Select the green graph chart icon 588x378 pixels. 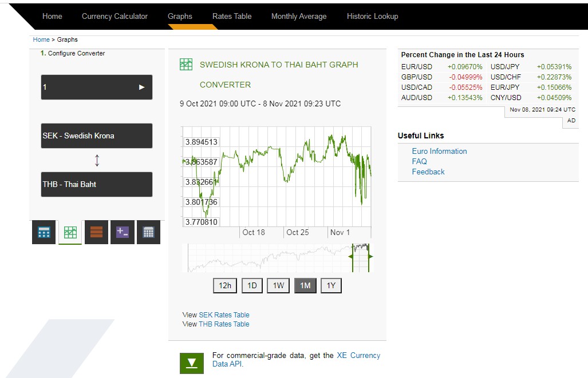pos(70,232)
